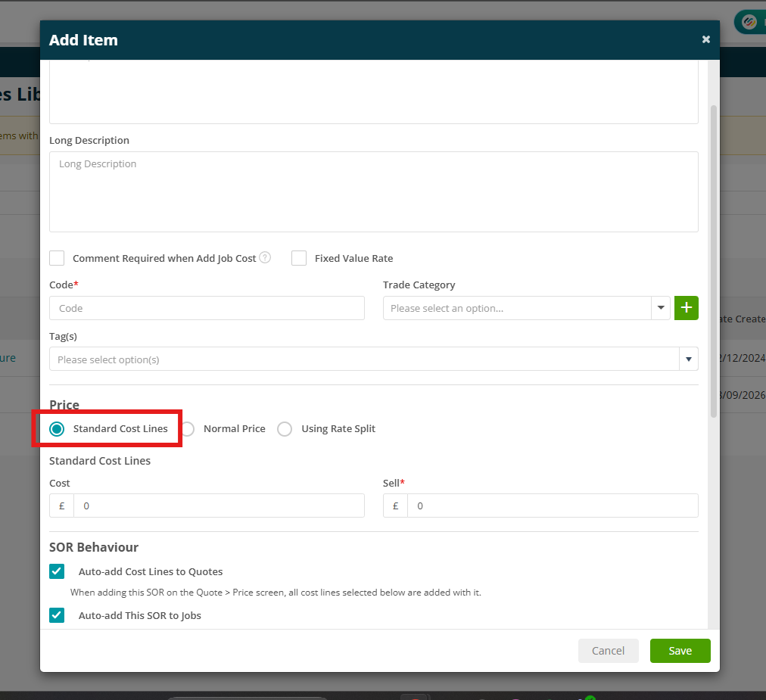766x700 pixels.
Task: Click the Tag(s) multi-select field
Action: (x=364, y=359)
